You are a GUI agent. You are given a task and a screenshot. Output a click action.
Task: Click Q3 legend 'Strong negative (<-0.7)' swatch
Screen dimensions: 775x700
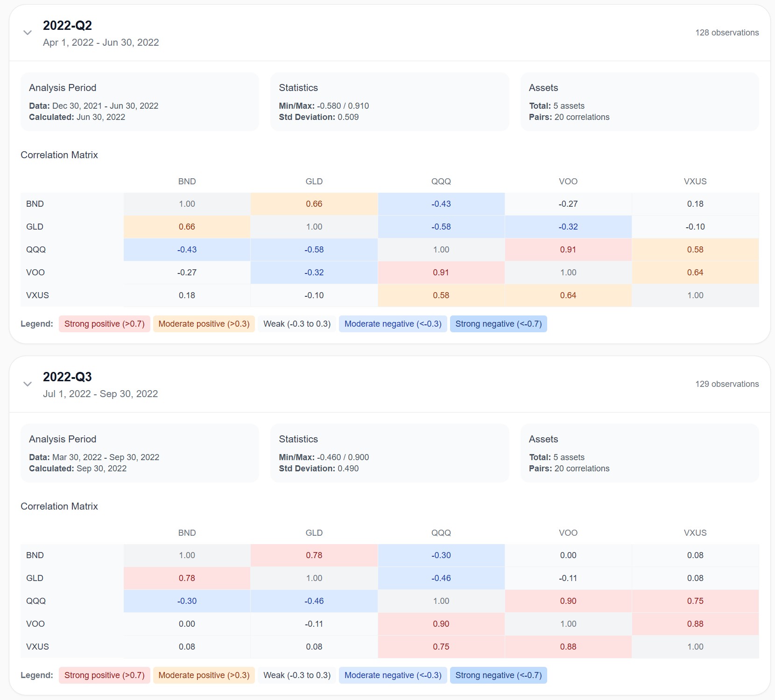[499, 675]
